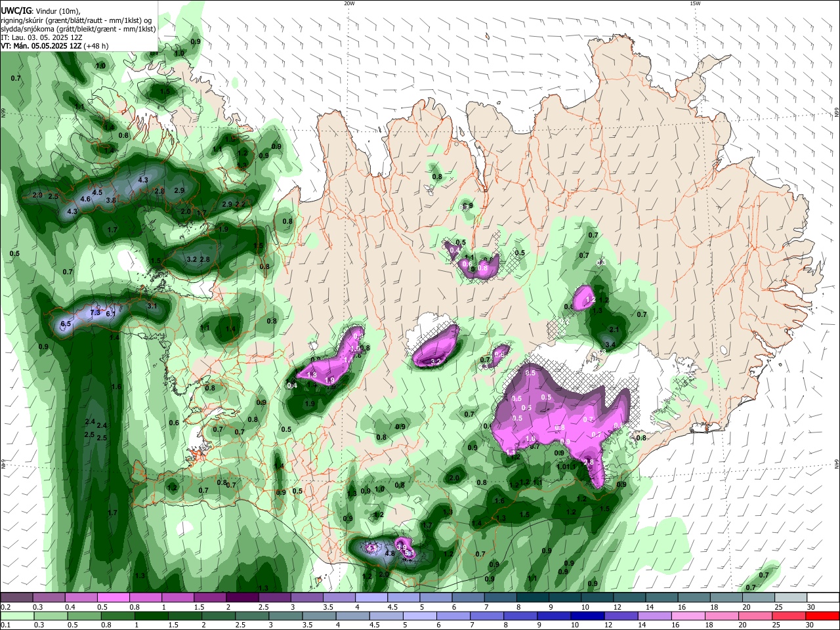Click the '3.1' precipitation value on the map
Screen dimensions: 840x630
tap(152, 306)
